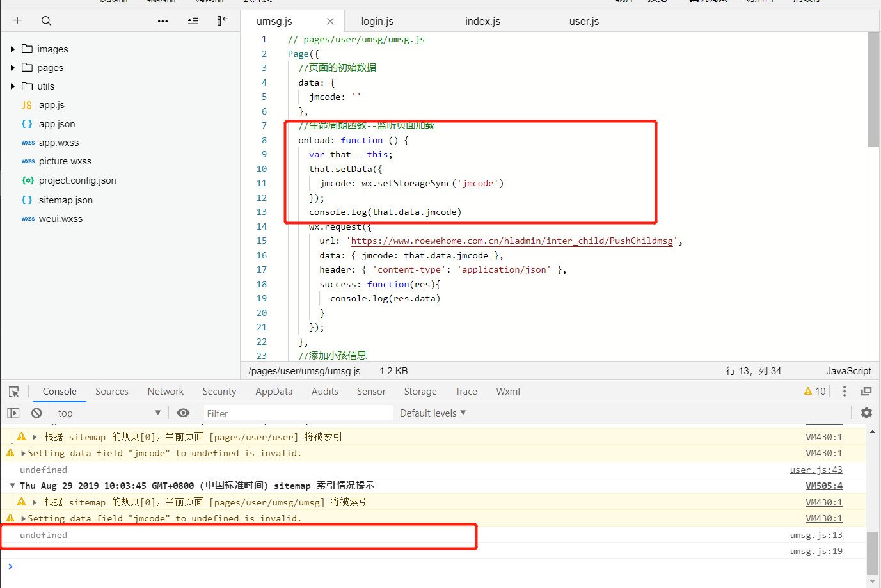The height and width of the screenshot is (588, 881).
Task: Expand the images folder
Action: click(x=13, y=49)
